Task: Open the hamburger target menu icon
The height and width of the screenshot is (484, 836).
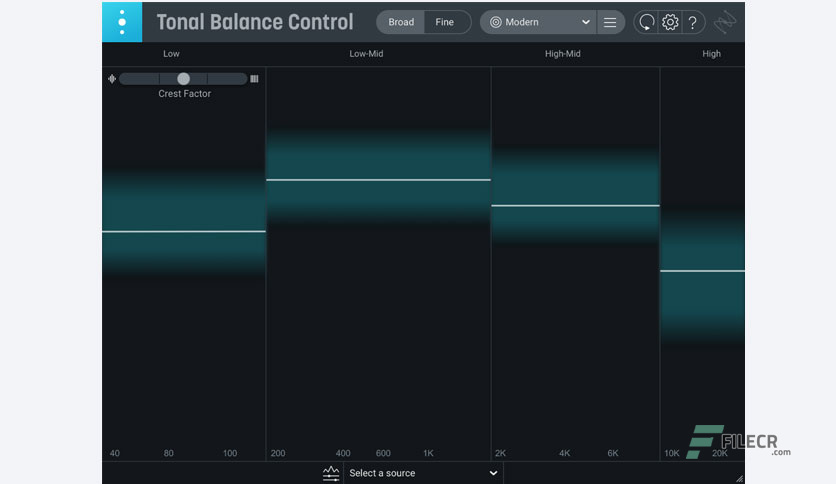Action: coord(610,22)
